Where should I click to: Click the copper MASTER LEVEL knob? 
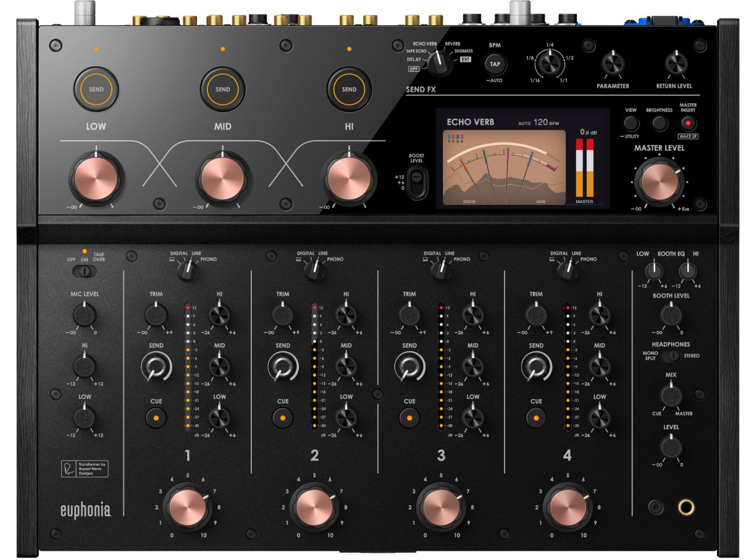659,182
